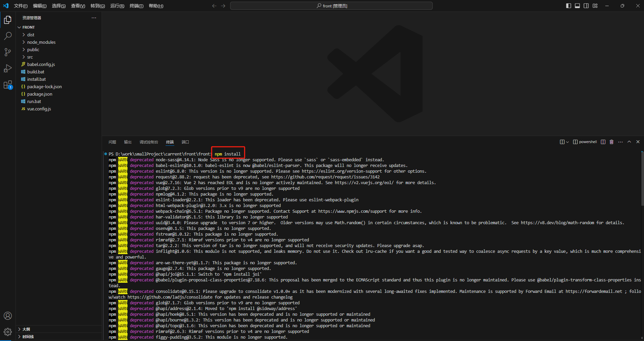
Task: Toggle the secondary side bar layout icon
Action: point(586,6)
